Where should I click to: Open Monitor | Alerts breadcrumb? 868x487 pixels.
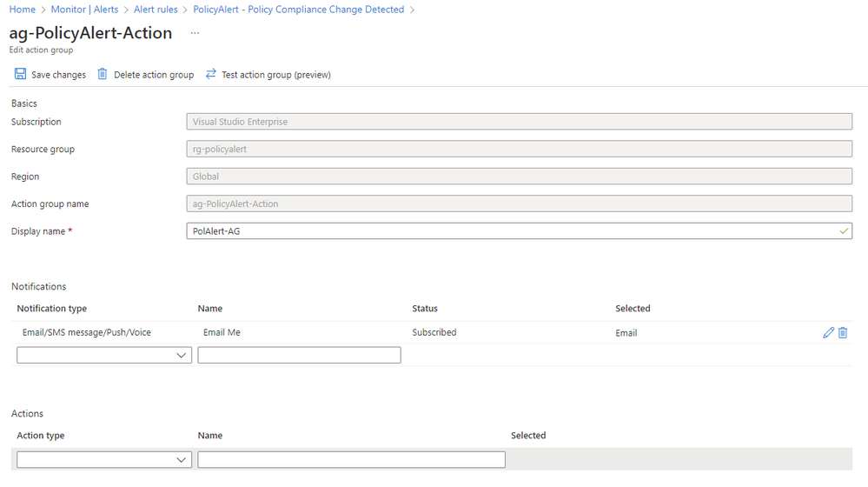point(84,10)
